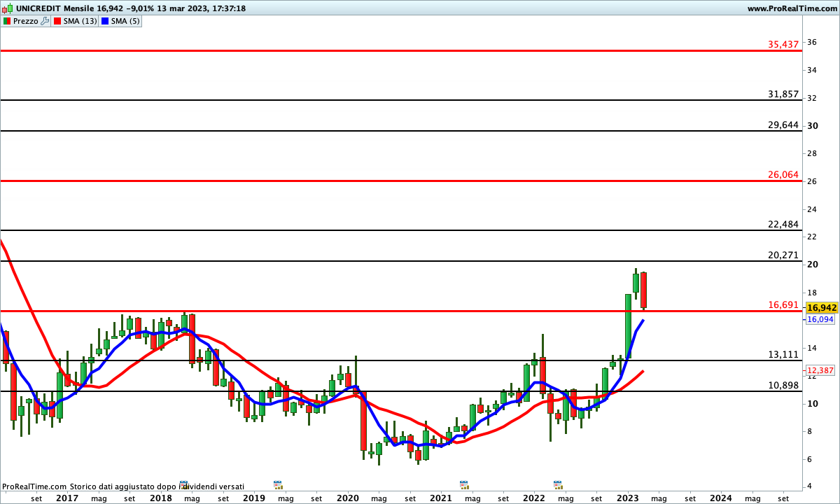
Task: Click the 29,644 level label
Action: pyautogui.click(x=783, y=125)
